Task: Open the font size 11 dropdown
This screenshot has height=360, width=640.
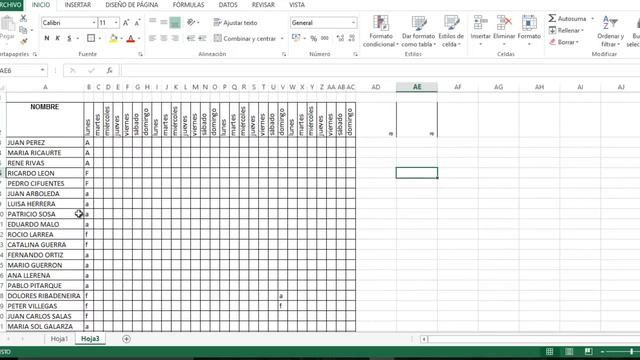Action: 116,23
